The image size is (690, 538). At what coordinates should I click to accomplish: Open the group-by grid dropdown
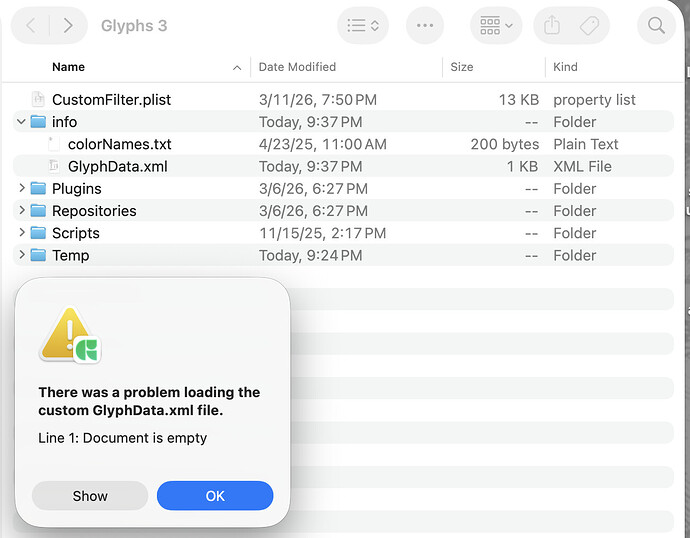coord(496,26)
